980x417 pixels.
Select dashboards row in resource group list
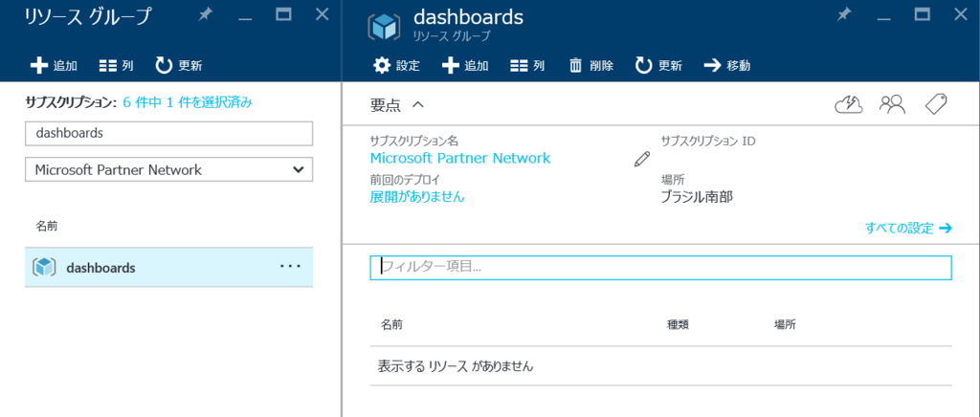168,268
